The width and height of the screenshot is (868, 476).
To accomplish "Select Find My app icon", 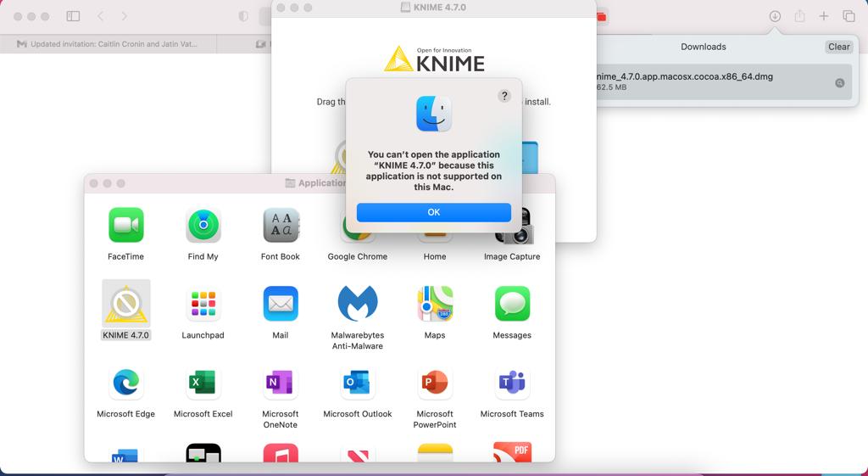I will [x=203, y=225].
